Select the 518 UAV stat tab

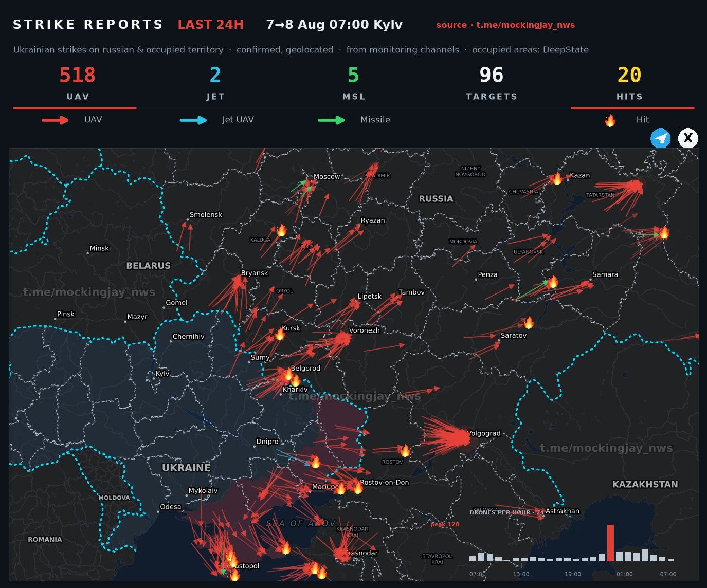(x=77, y=83)
